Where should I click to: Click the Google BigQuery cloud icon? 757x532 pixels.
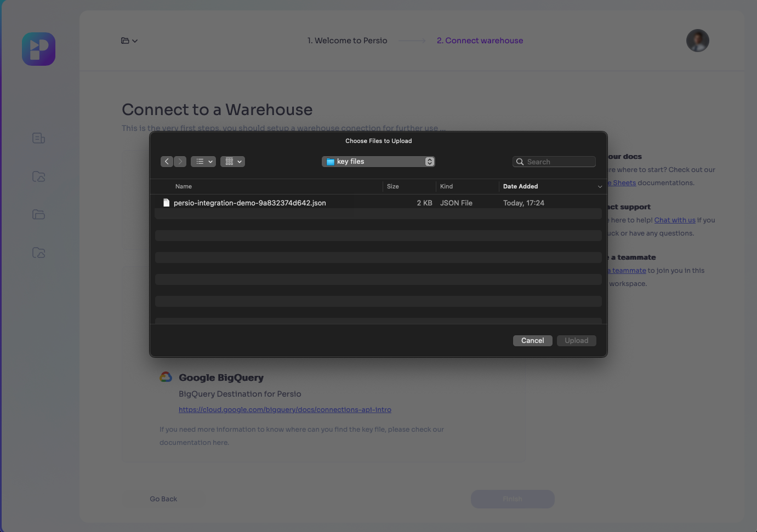click(166, 377)
